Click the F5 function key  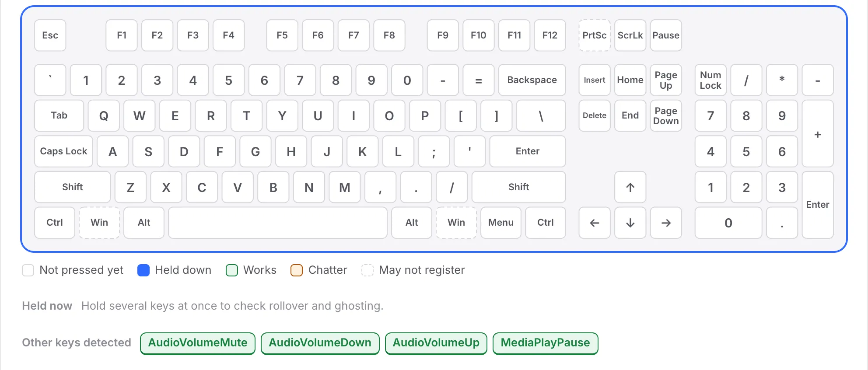pos(282,35)
